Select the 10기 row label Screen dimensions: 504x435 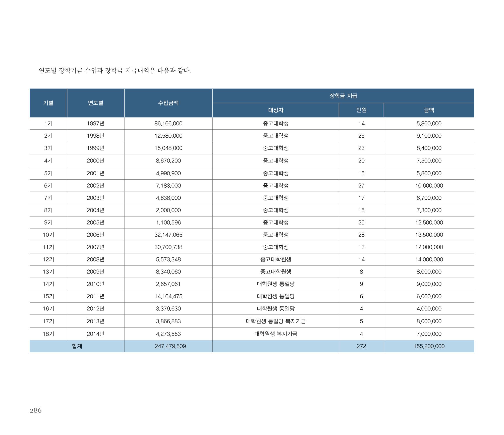(48, 235)
